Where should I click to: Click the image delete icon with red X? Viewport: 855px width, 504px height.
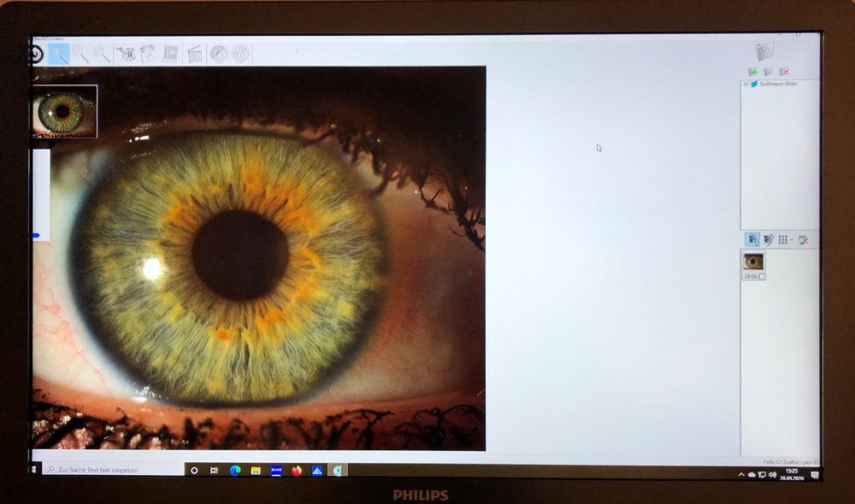(x=803, y=240)
